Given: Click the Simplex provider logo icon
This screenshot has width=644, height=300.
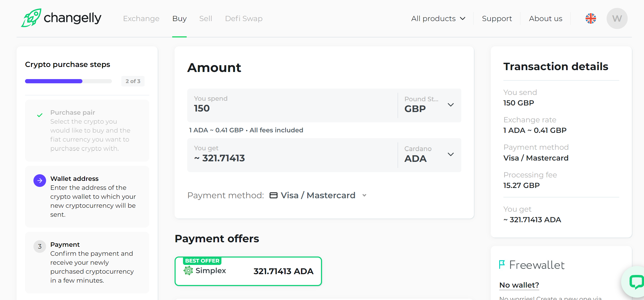Looking at the screenshot, I should point(188,270).
